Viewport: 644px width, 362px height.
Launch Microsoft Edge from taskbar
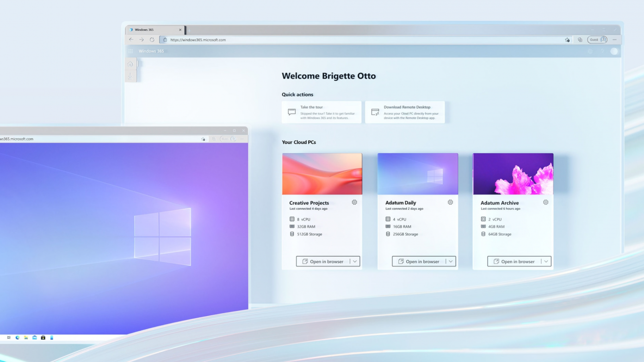[18, 337]
